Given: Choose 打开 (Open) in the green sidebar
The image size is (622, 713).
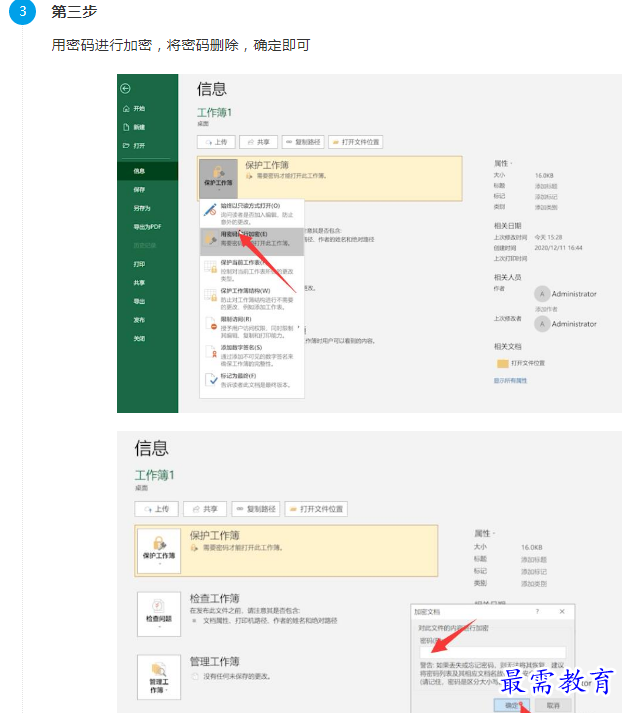Looking at the screenshot, I should pyautogui.click(x=134, y=146).
